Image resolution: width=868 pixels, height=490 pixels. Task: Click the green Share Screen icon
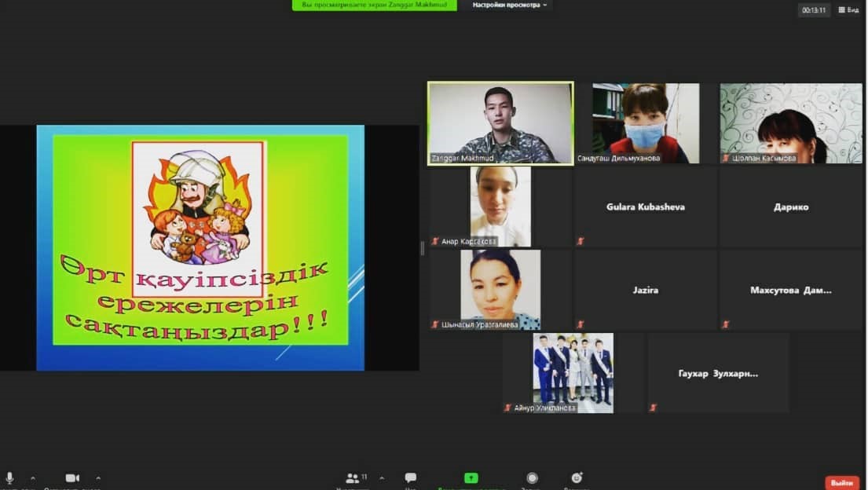tap(471, 477)
